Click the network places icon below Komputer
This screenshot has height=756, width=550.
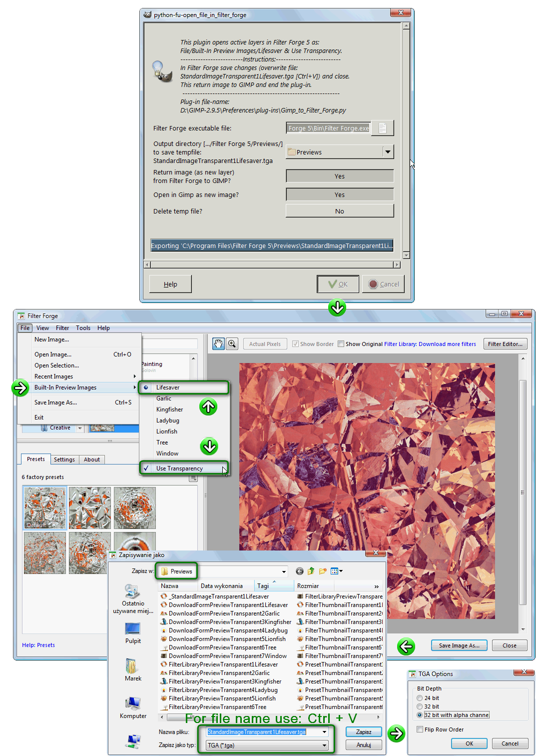pyautogui.click(x=133, y=741)
